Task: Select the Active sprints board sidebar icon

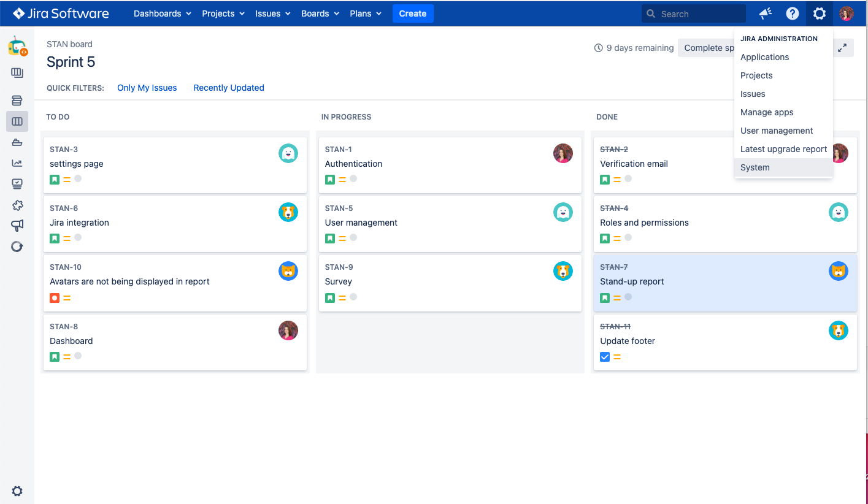Action: point(17,121)
